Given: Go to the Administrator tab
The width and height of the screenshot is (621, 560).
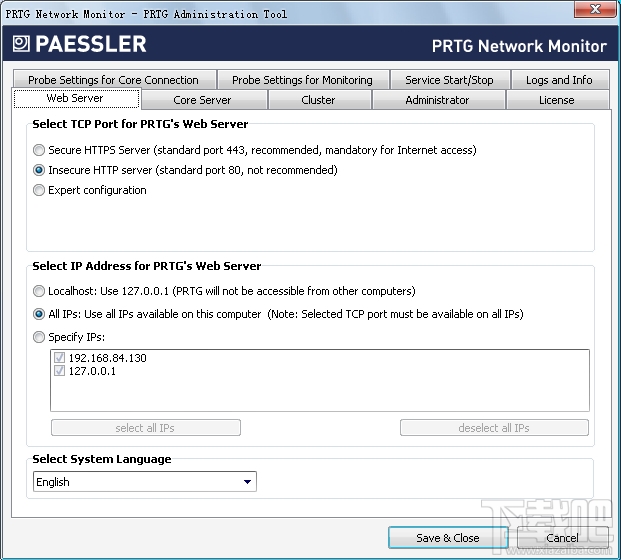Looking at the screenshot, I should [438, 100].
